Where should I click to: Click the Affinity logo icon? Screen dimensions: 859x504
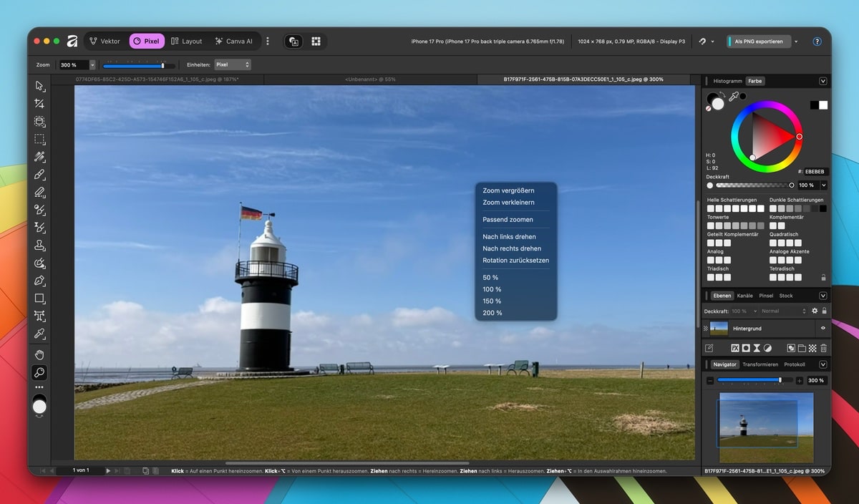point(72,41)
